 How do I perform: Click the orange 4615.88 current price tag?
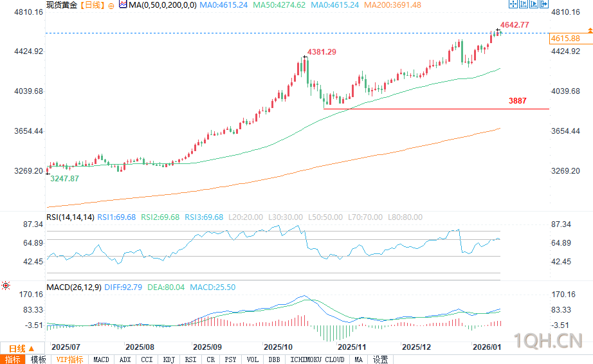(x=566, y=39)
